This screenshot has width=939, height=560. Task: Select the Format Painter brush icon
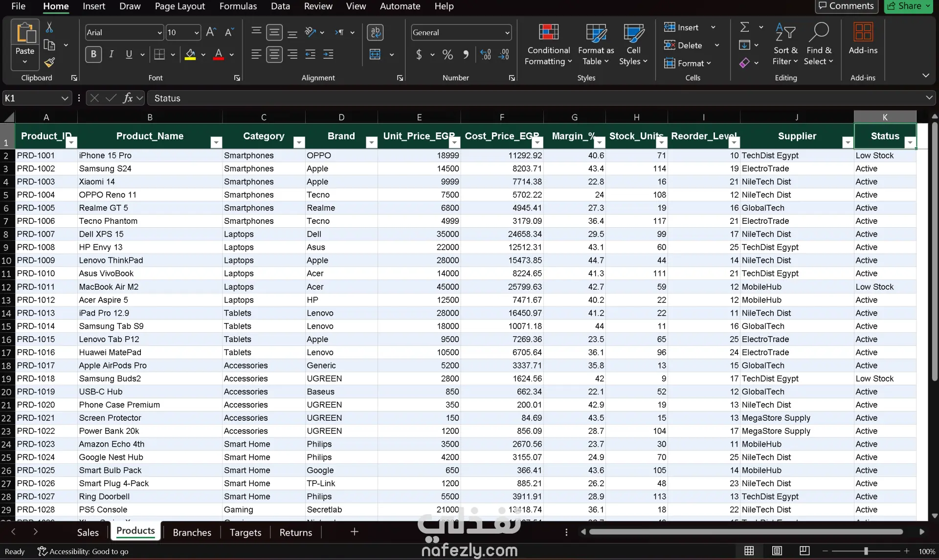point(49,63)
